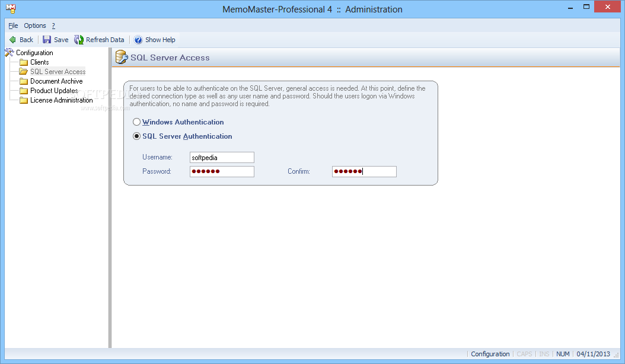Select the Clients tree item
This screenshot has height=364, width=625.
pyautogui.click(x=40, y=62)
